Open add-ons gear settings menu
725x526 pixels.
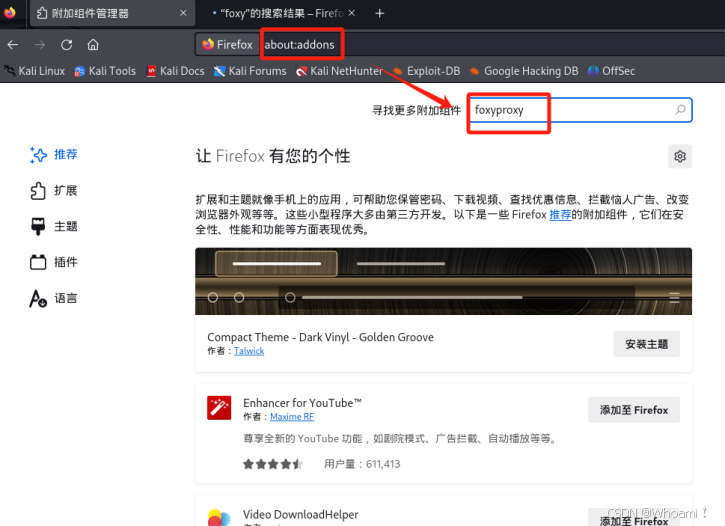coord(680,156)
